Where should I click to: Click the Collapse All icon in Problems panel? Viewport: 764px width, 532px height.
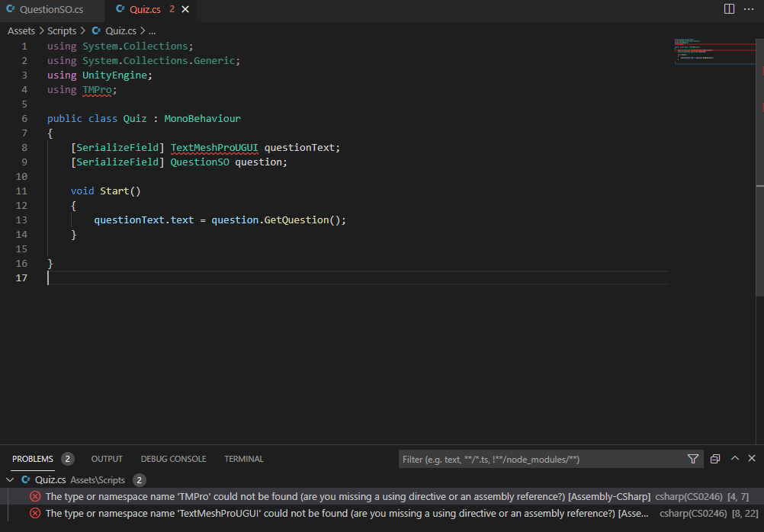pos(715,459)
